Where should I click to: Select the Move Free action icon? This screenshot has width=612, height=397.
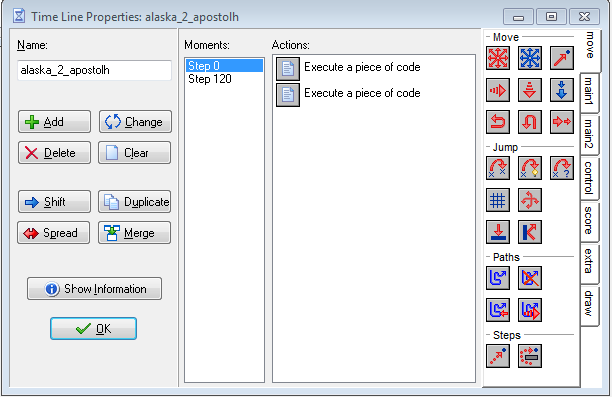coord(530,58)
